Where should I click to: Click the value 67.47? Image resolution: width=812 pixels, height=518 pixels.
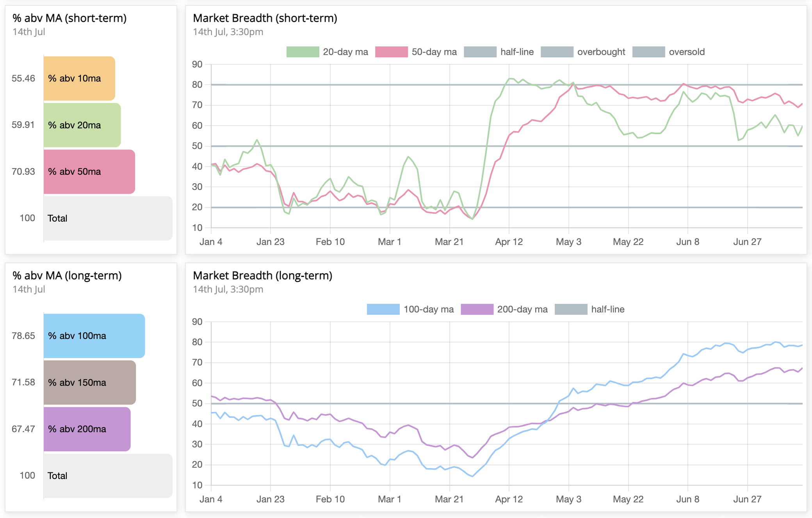[x=23, y=429]
